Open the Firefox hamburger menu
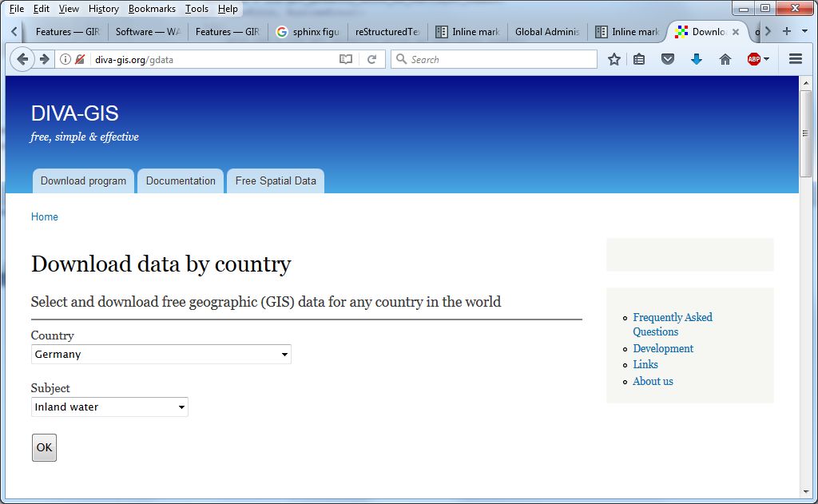 tap(796, 59)
